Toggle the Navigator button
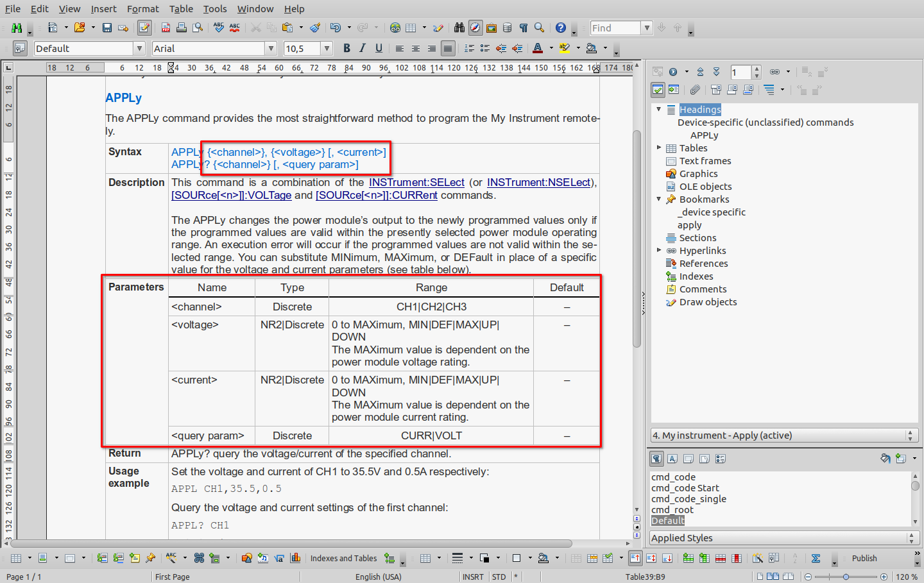The width and height of the screenshot is (924, 583). [475, 28]
